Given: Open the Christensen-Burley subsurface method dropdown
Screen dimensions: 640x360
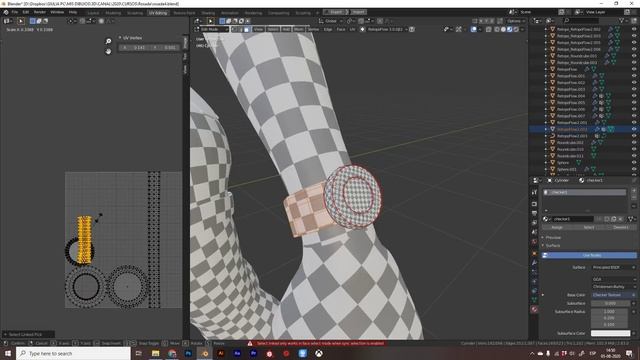Looking at the screenshot, I should 614,287.
